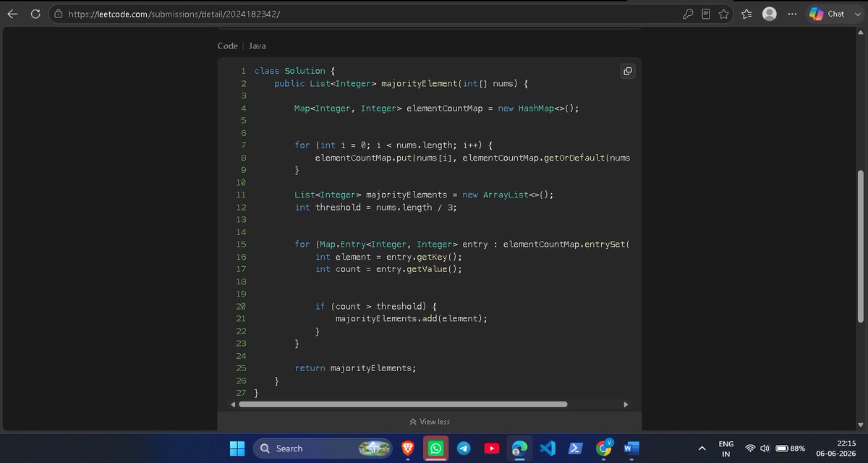
Task: Open YouTube app from the taskbar
Action: 491,449
